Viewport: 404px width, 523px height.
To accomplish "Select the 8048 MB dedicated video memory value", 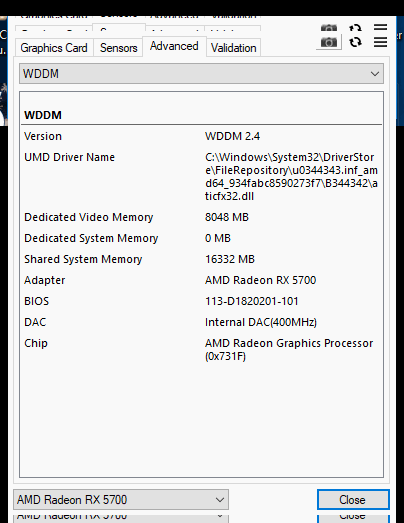I will tap(227, 217).
